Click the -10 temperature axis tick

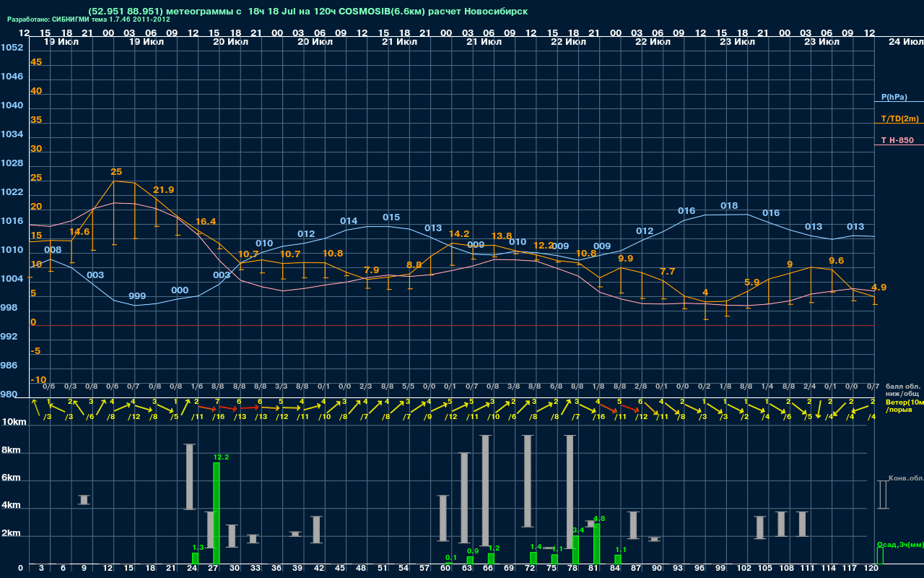click(x=38, y=380)
